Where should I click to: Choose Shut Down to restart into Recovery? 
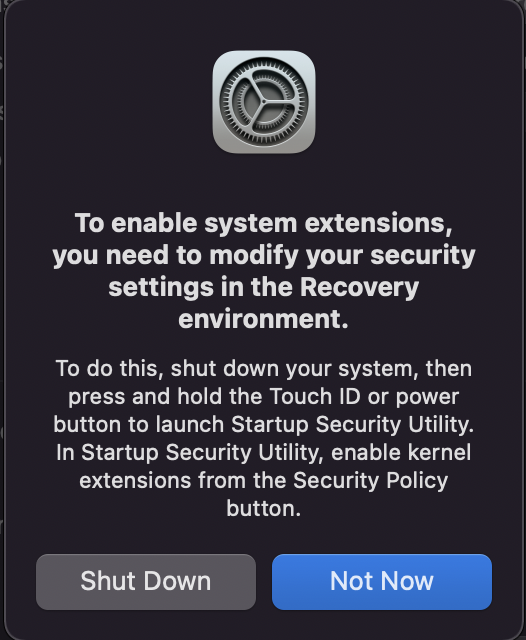(146, 582)
